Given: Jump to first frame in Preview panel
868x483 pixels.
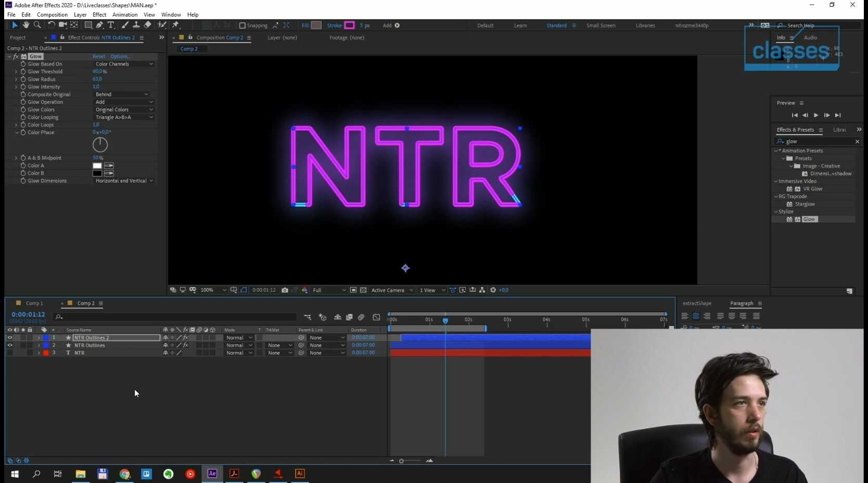Looking at the screenshot, I should [x=795, y=115].
